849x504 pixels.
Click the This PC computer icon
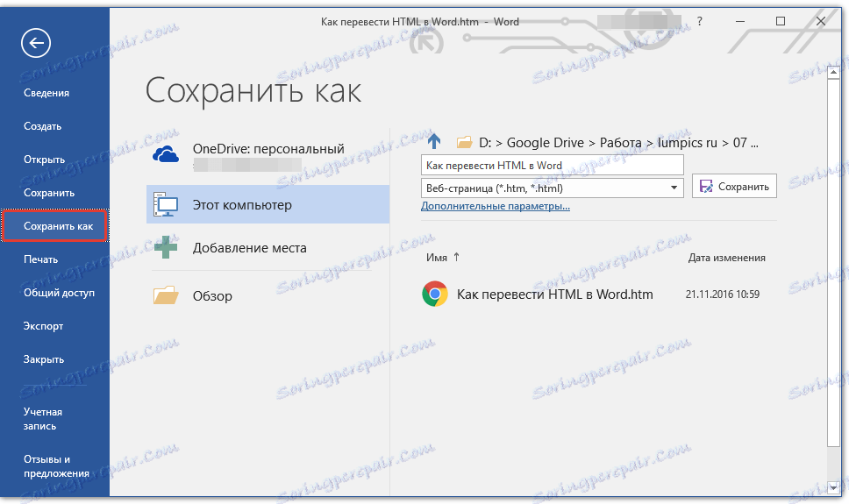(166, 204)
